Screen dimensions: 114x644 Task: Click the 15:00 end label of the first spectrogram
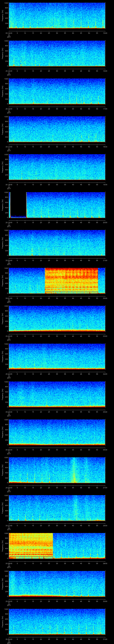pyautogui.click(x=105, y=33)
